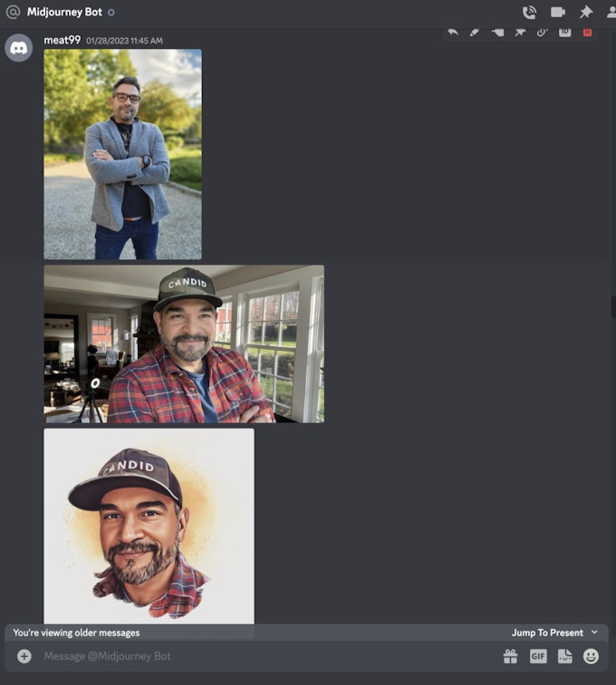Start a voice call with Midjourney Bot
The width and height of the screenshot is (616, 685).
tap(529, 13)
